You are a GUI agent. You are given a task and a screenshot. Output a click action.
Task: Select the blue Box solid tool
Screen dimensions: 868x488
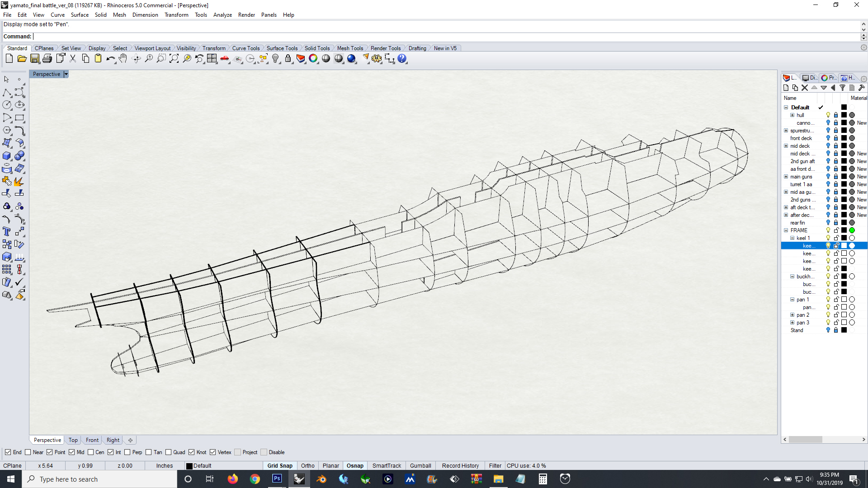point(7,156)
